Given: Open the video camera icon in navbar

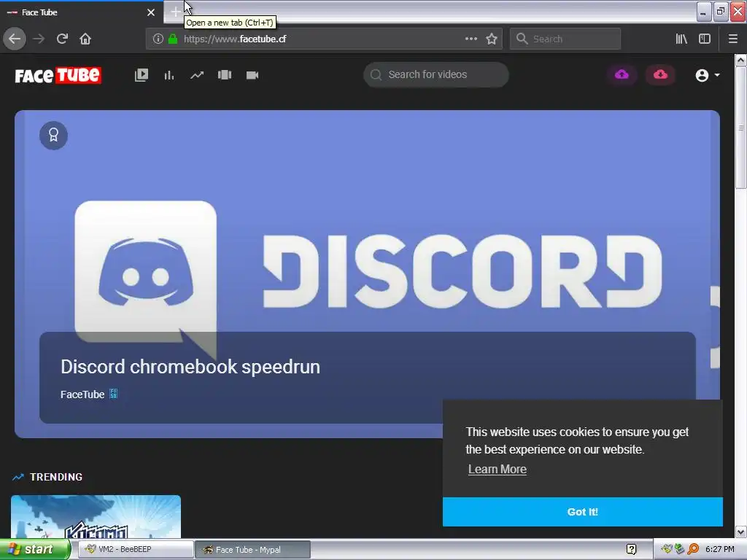Looking at the screenshot, I should tap(252, 75).
